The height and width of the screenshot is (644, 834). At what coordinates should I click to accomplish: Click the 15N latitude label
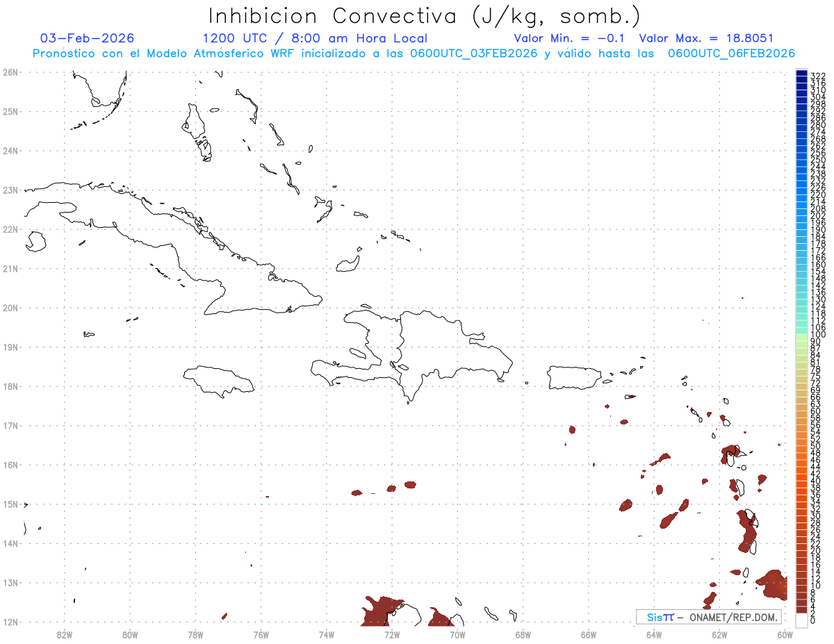pyautogui.click(x=10, y=504)
